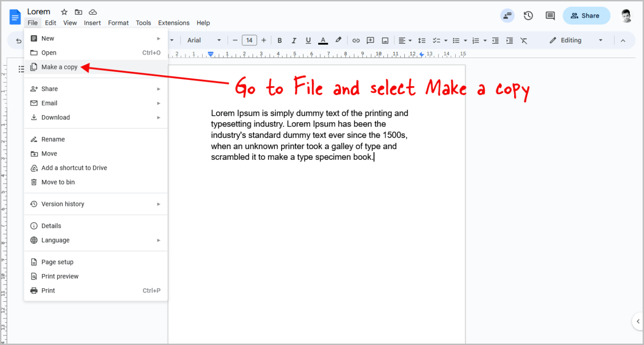This screenshot has height=345, width=644.
Task: Choose Add a shortcut to Drive
Action: click(96, 168)
